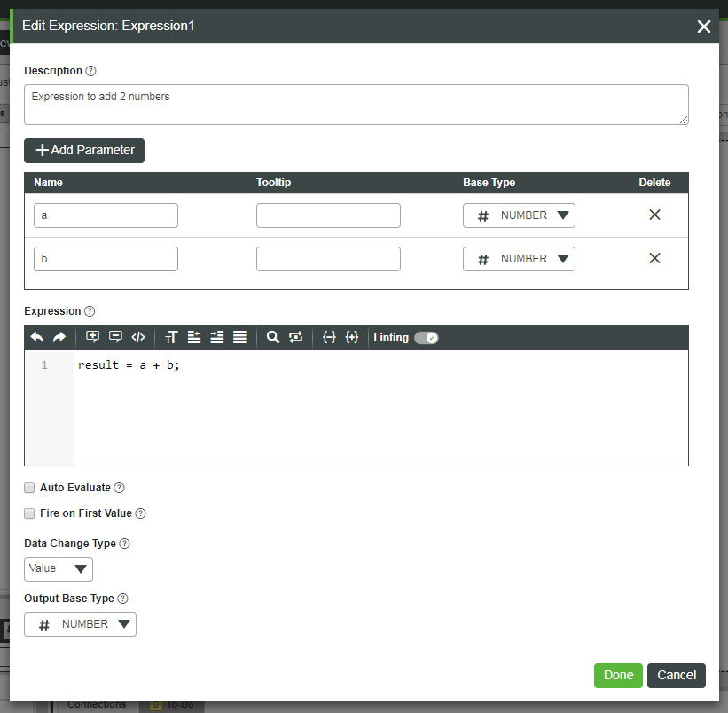Click the outdent lines icon
Screen dimensions: 728x713
point(194,338)
